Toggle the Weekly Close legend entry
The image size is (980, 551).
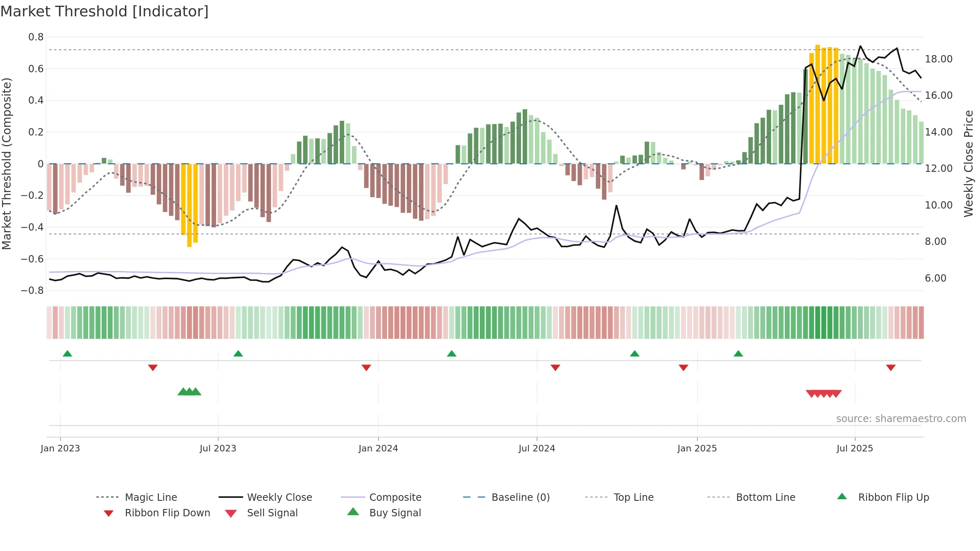265,497
